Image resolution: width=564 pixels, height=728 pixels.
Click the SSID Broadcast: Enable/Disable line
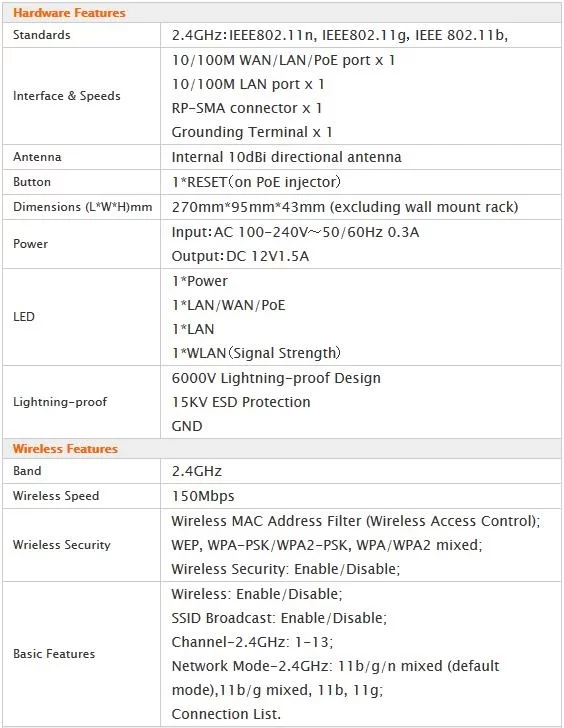pos(279,618)
